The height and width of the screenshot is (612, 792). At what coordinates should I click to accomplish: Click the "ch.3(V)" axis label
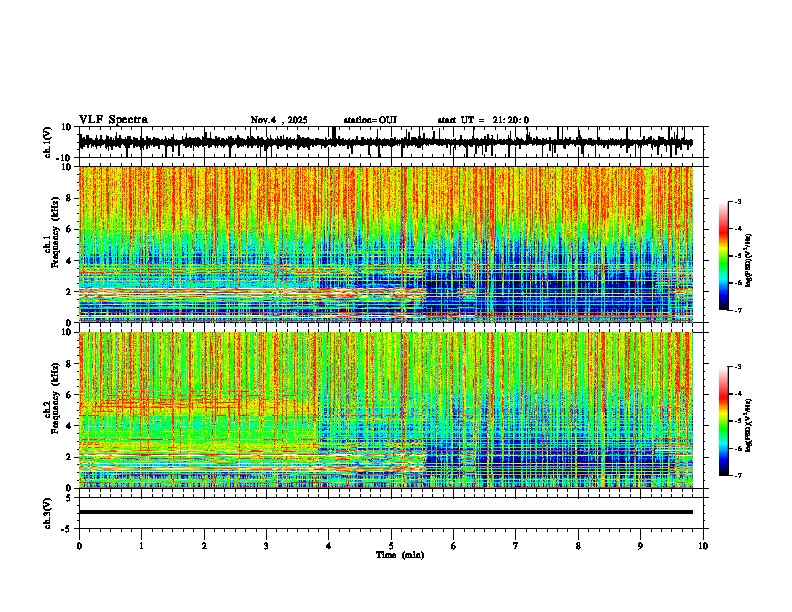pyautogui.click(x=48, y=513)
